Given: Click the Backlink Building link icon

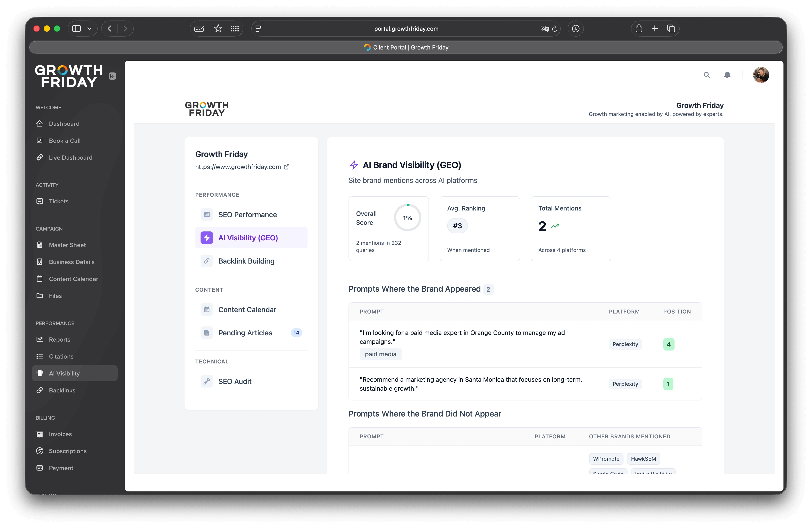Looking at the screenshot, I should 207,261.
